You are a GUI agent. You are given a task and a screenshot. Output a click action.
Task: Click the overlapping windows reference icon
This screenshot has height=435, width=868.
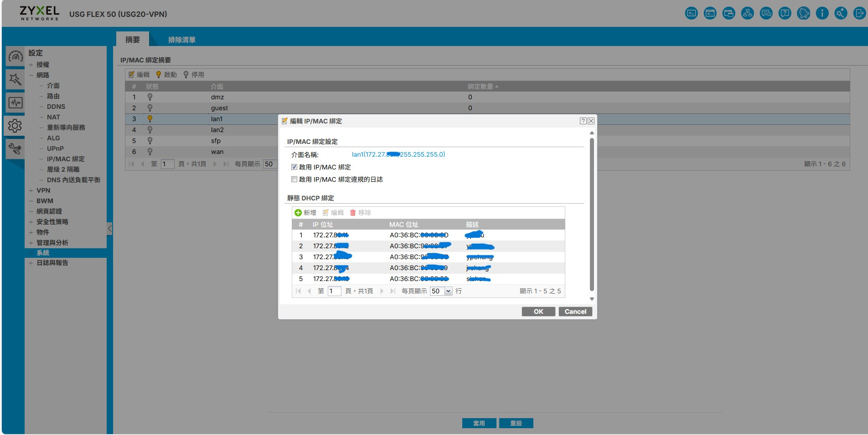[x=728, y=13]
